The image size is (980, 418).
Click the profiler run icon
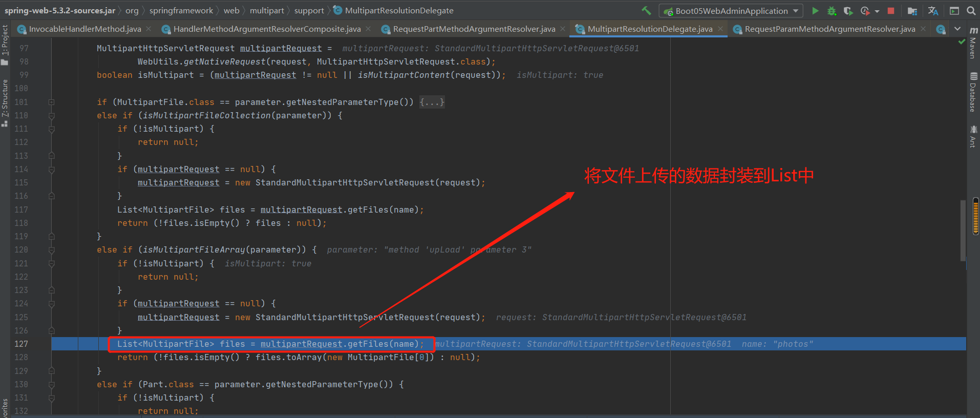click(865, 11)
